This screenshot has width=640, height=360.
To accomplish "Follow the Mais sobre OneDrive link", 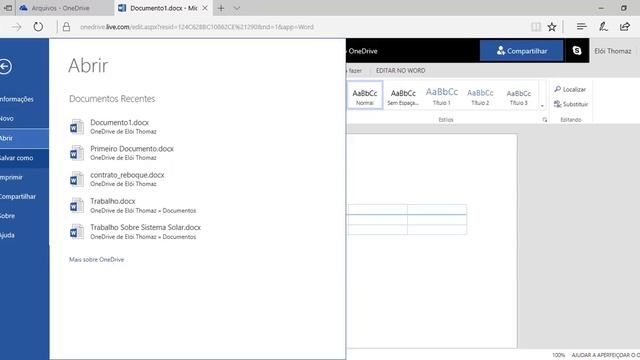I will point(96,260).
